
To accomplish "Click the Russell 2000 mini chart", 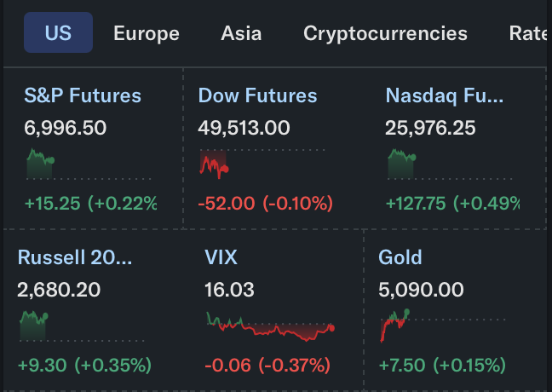I will click(x=32, y=326).
